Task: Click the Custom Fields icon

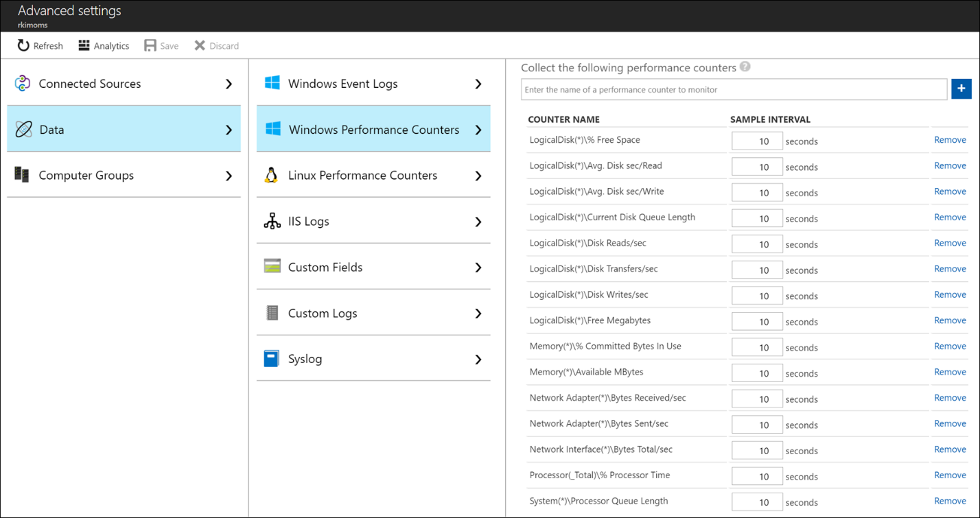Action: (270, 267)
